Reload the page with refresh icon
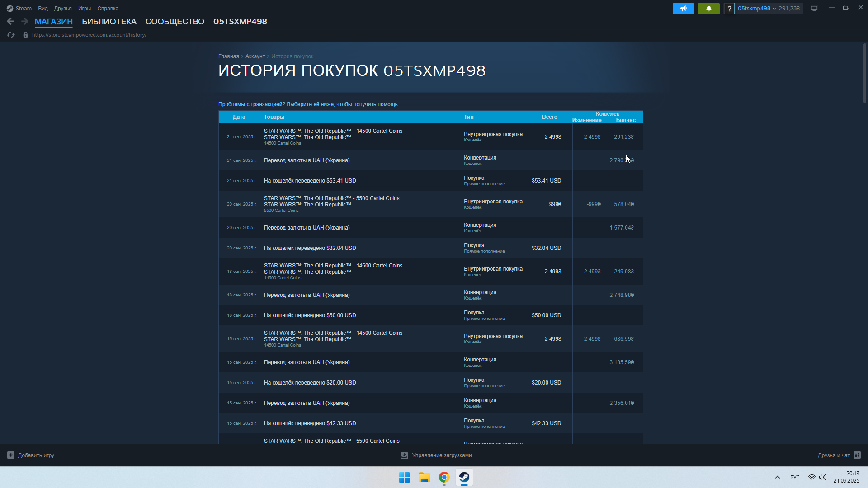The height and width of the screenshot is (488, 868). (x=11, y=35)
